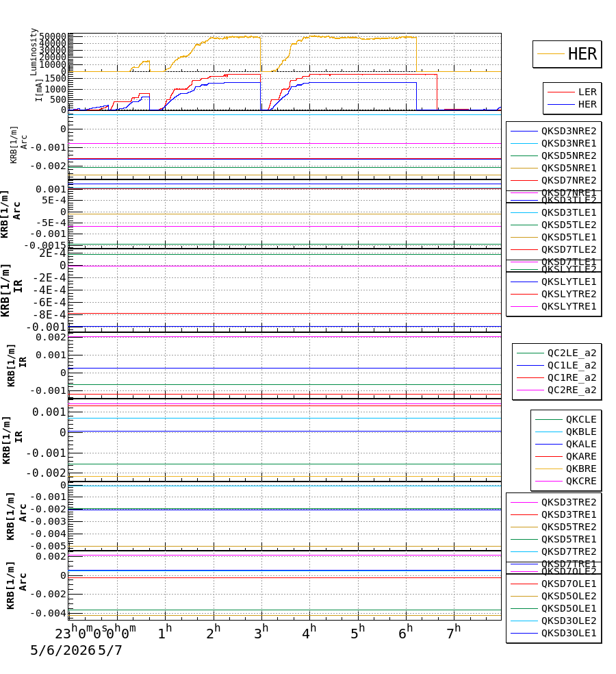
Task: Select the QKSD5NRE1 legend entry
Action: pyautogui.click(x=553, y=168)
